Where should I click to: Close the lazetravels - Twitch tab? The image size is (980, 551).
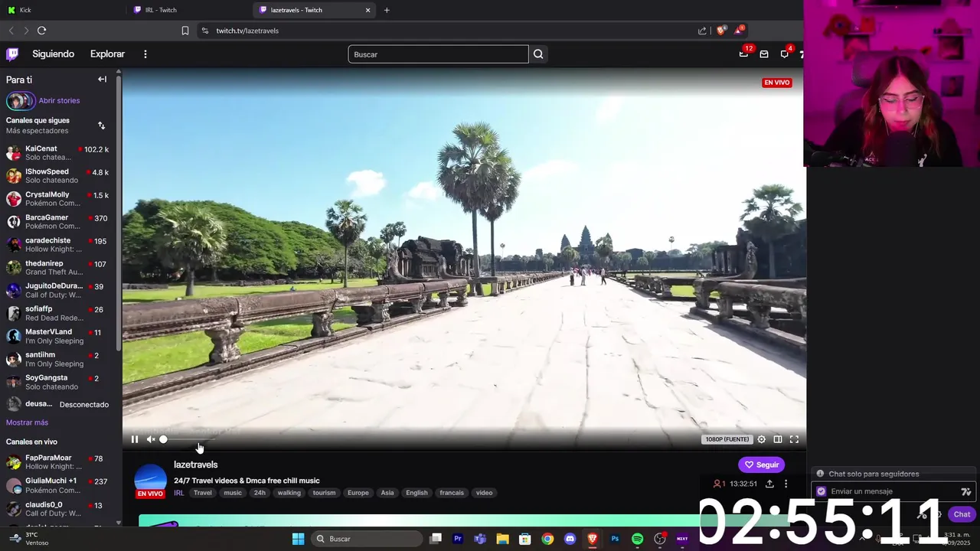click(x=367, y=10)
